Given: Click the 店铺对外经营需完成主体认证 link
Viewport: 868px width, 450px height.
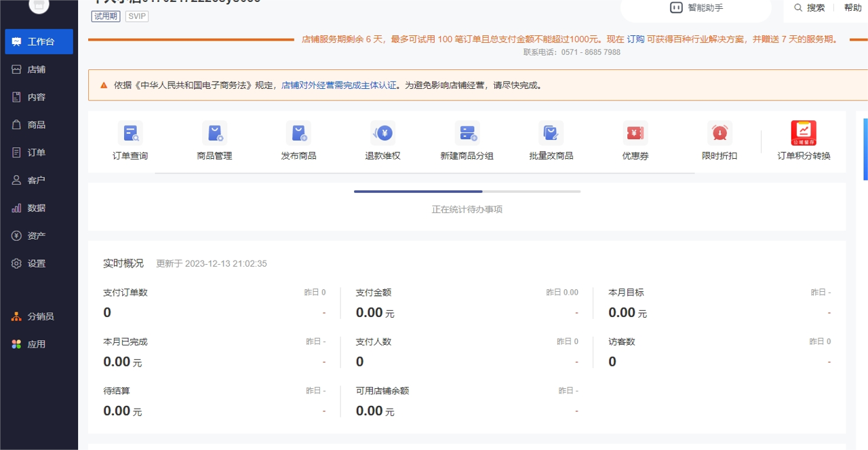Looking at the screenshot, I should click(x=338, y=86).
